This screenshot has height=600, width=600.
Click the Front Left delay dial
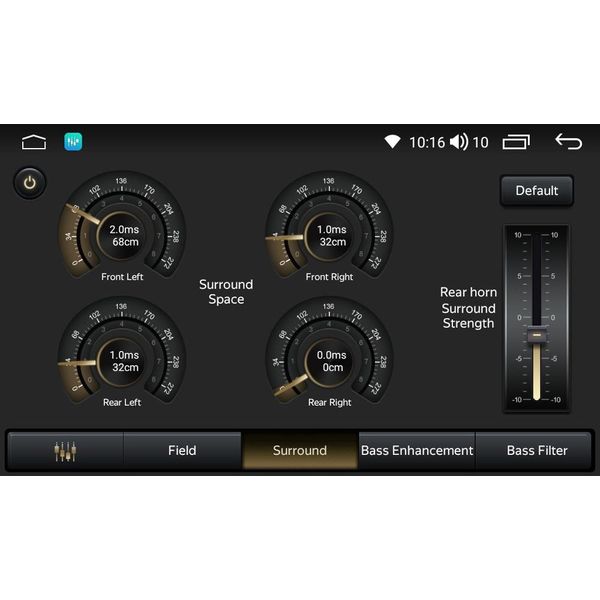tap(122, 235)
